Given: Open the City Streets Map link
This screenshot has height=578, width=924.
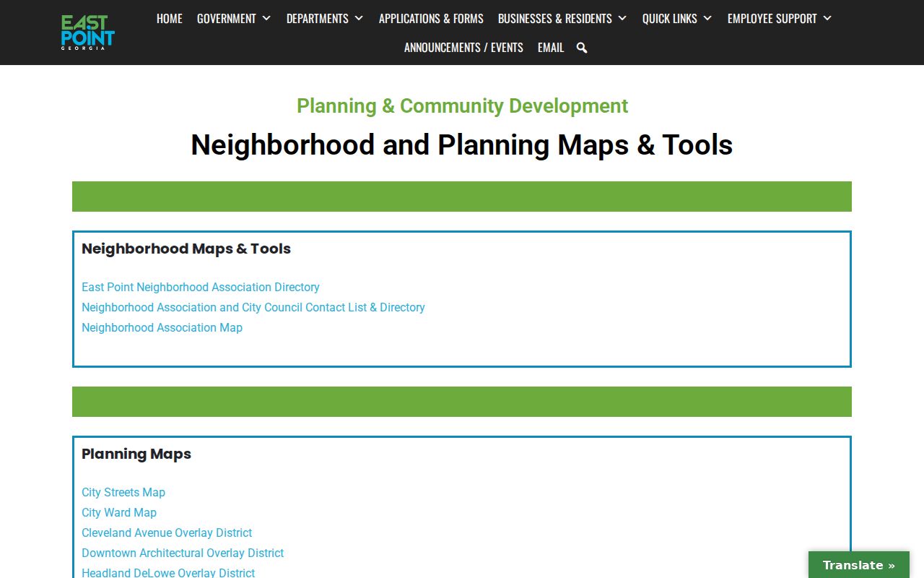Looking at the screenshot, I should (x=123, y=492).
